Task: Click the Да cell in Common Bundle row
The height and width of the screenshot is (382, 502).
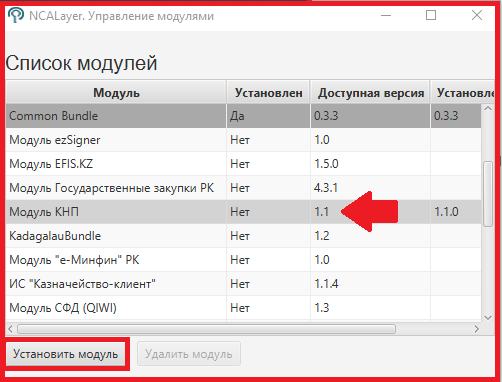Action: [268, 116]
